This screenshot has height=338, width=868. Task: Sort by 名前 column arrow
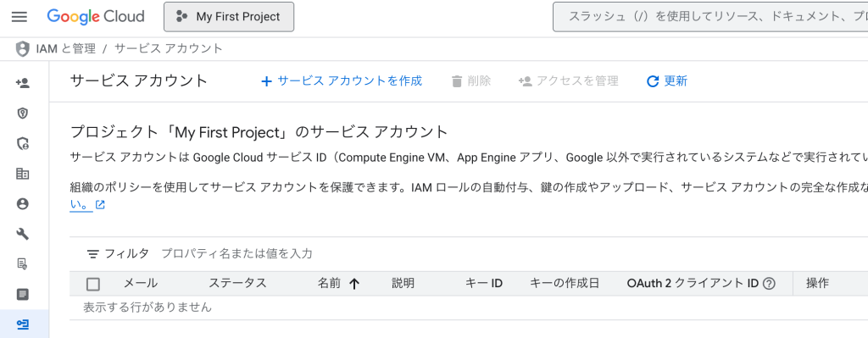(354, 284)
